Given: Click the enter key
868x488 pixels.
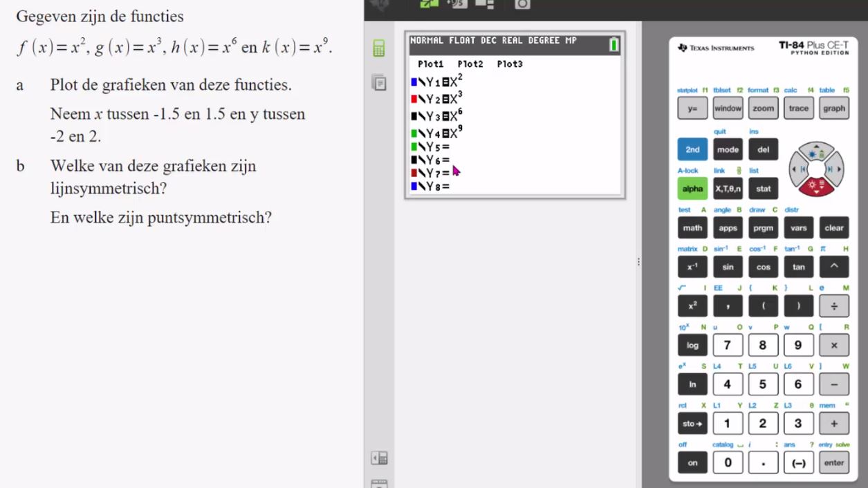Looking at the screenshot, I should [x=834, y=463].
